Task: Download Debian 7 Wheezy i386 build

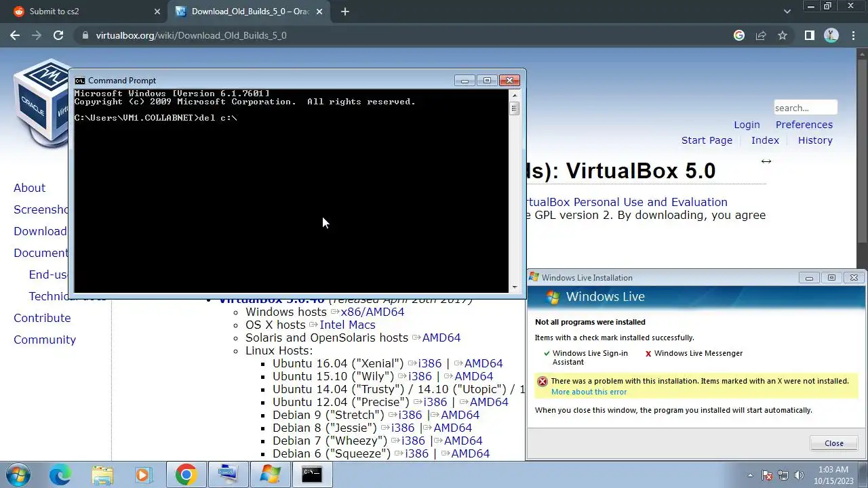Action: click(412, 441)
